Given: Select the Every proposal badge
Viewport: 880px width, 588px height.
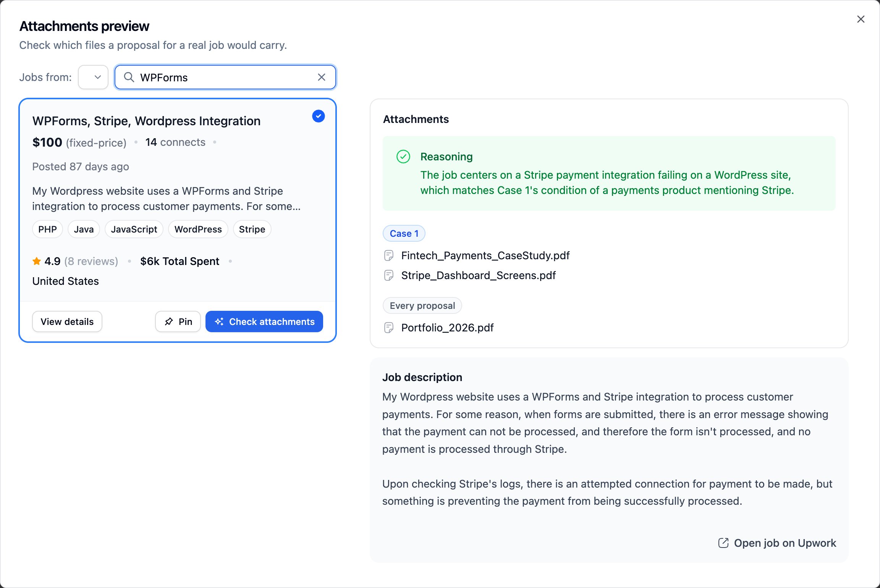Looking at the screenshot, I should [x=422, y=305].
